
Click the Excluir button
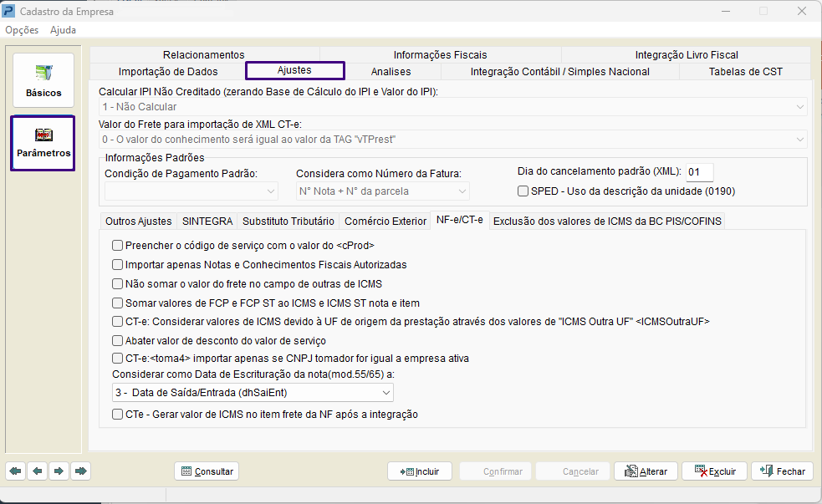[x=715, y=471]
